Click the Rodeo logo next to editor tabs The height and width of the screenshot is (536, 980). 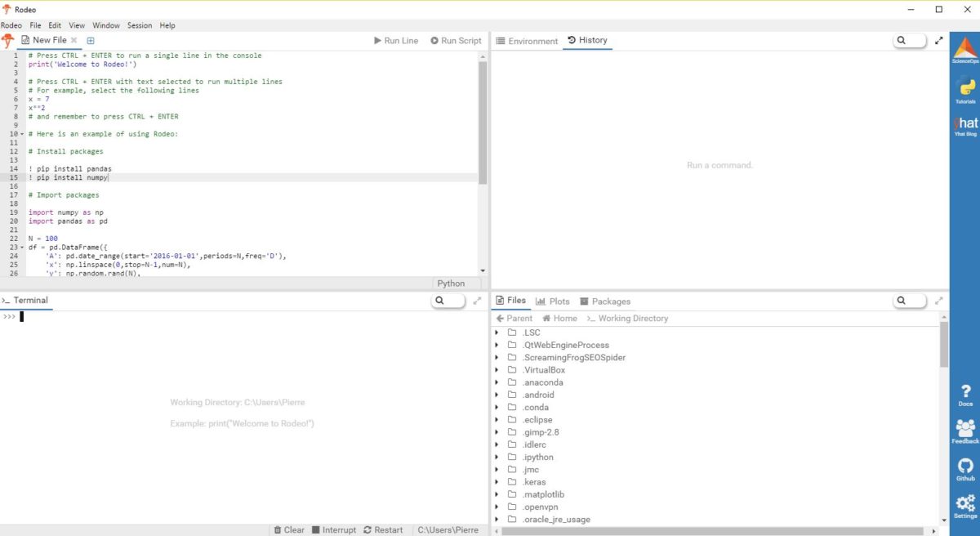click(7, 40)
